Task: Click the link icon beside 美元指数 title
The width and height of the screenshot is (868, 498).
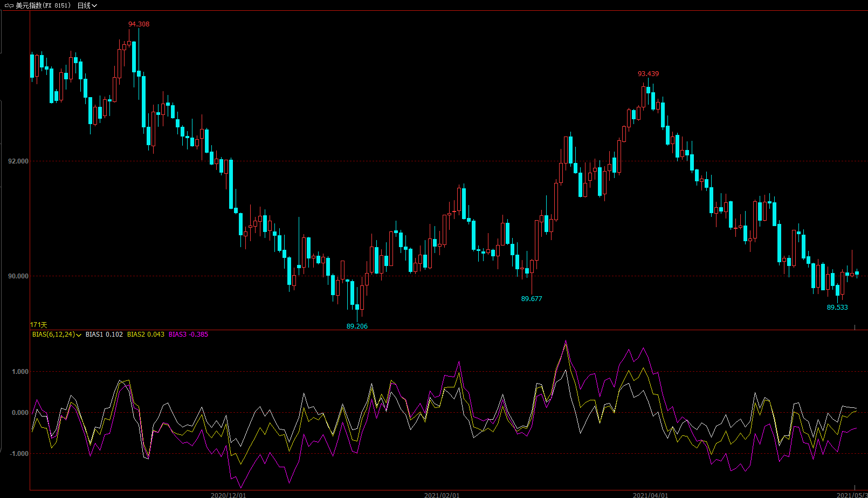Action: coord(9,5)
